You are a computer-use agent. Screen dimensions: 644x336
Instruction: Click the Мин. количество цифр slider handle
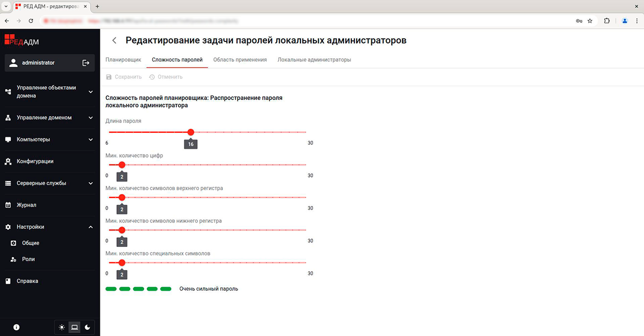coord(121,165)
